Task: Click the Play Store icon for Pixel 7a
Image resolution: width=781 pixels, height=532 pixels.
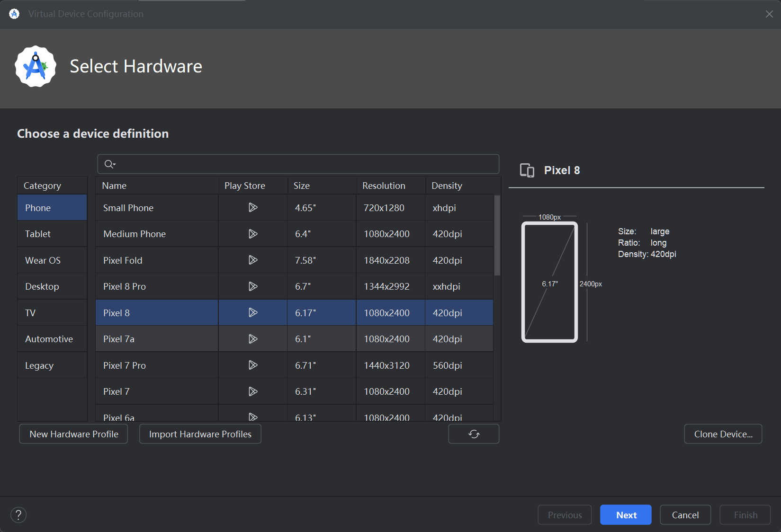Action: pos(253,339)
